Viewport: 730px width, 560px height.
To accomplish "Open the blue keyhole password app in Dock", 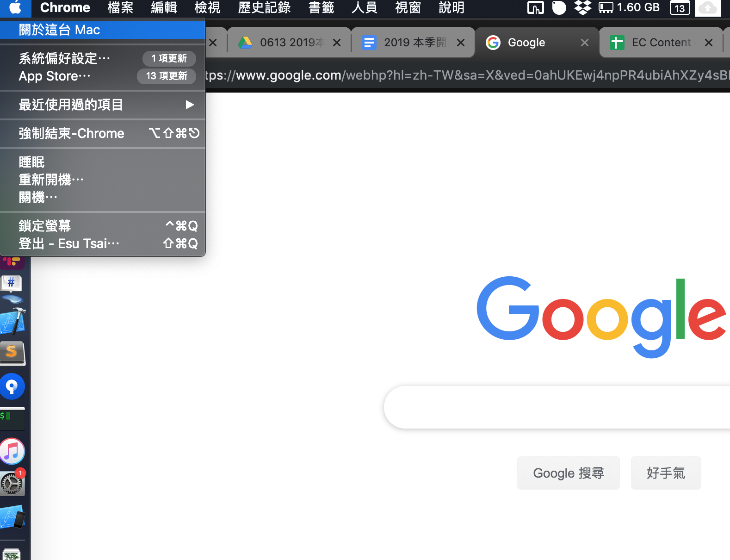I will [x=12, y=386].
